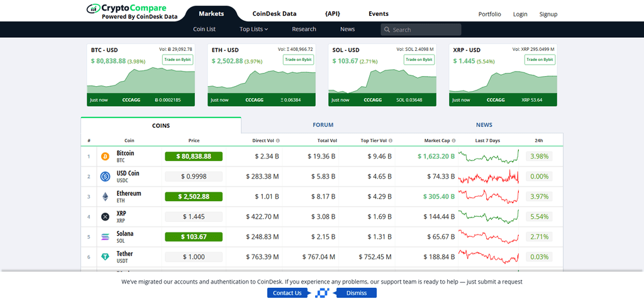Click the XRP coin icon
This screenshot has height=308, width=644.
pyautogui.click(x=105, y=217)
